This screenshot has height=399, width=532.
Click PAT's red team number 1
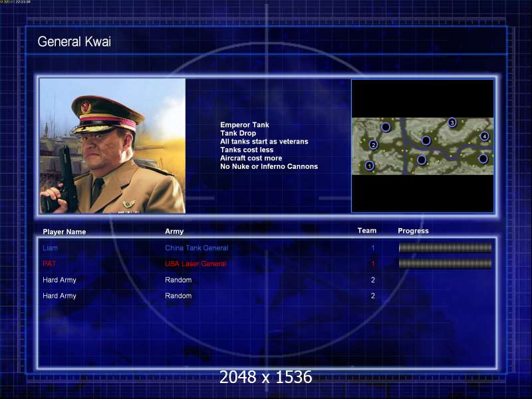click(x=373, y=263)
